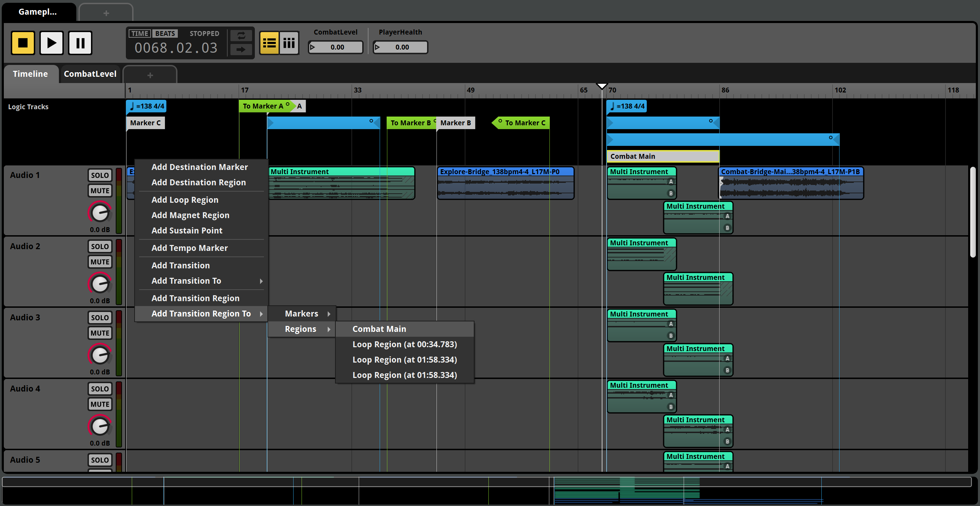Add a new parameter sheet tab

(150, 75)
